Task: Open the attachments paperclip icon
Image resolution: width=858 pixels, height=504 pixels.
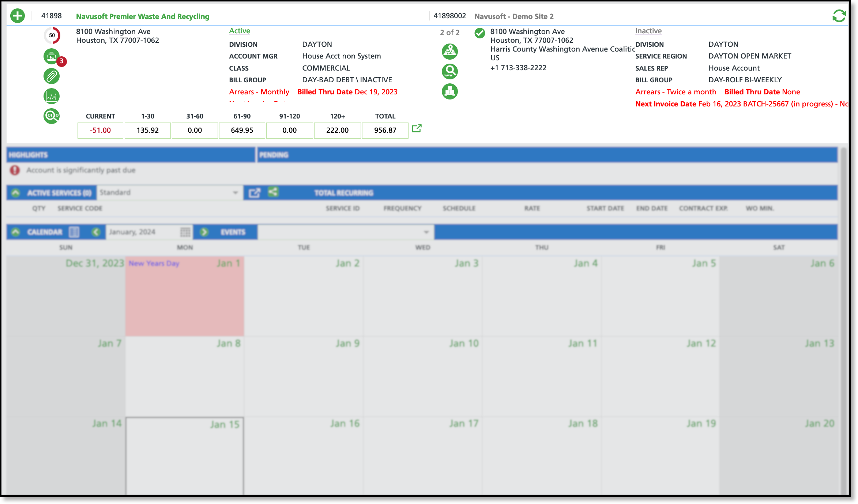Action: pyautogui.click(x=52, y=76)
